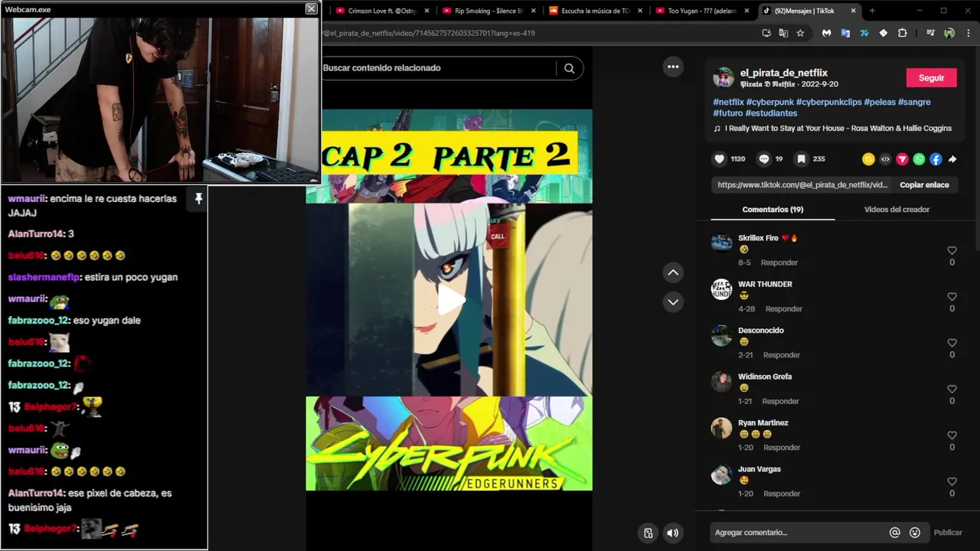Go to previous video with up chevron
The image size is (980, 551).
[673, 272]
